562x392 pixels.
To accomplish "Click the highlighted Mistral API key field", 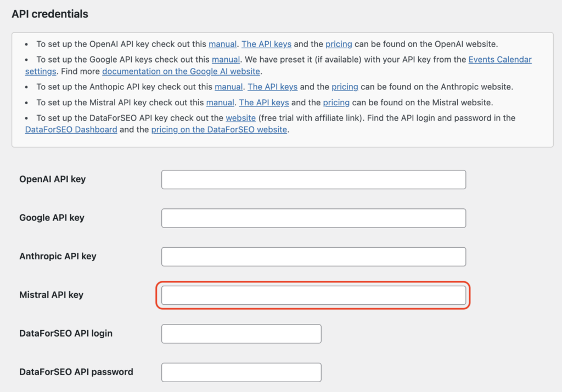I will pos(313,295).
